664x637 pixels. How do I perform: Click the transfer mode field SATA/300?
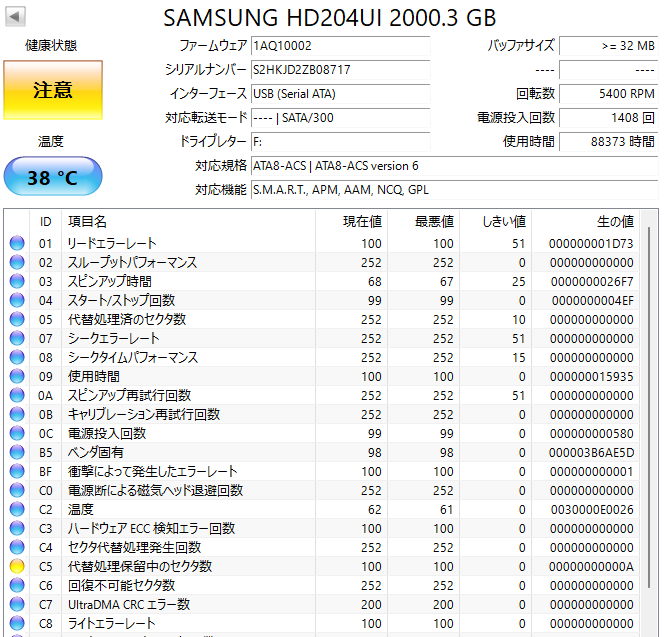pyautogui.click(x=341, y=118)
